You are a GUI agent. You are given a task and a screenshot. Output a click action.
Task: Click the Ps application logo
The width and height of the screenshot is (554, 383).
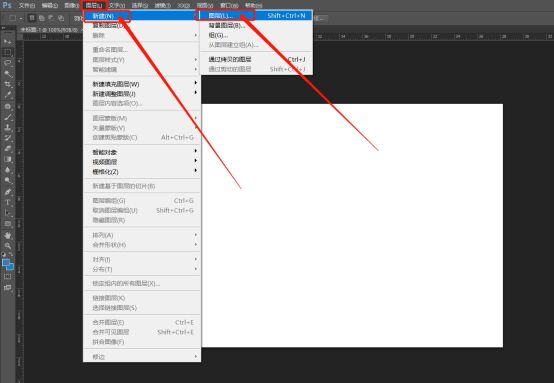click(7, 5)
